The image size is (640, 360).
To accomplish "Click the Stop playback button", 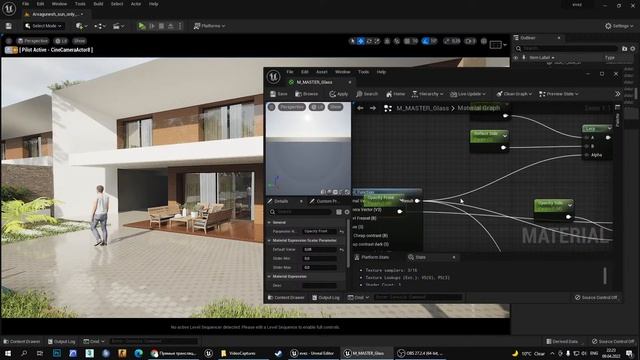I will pos(162,26).
